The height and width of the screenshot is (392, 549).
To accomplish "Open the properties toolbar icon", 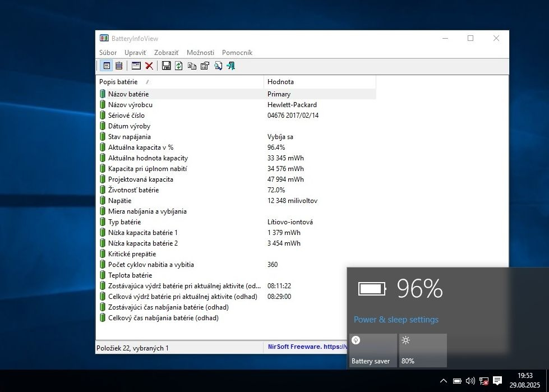I will pyautogui.click(x=205, y=66).
